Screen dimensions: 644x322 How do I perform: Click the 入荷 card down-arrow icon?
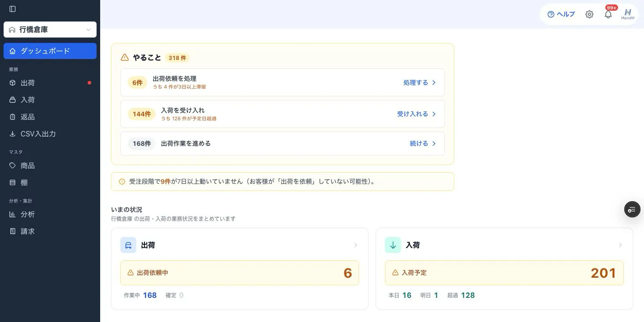coord(393,245)
